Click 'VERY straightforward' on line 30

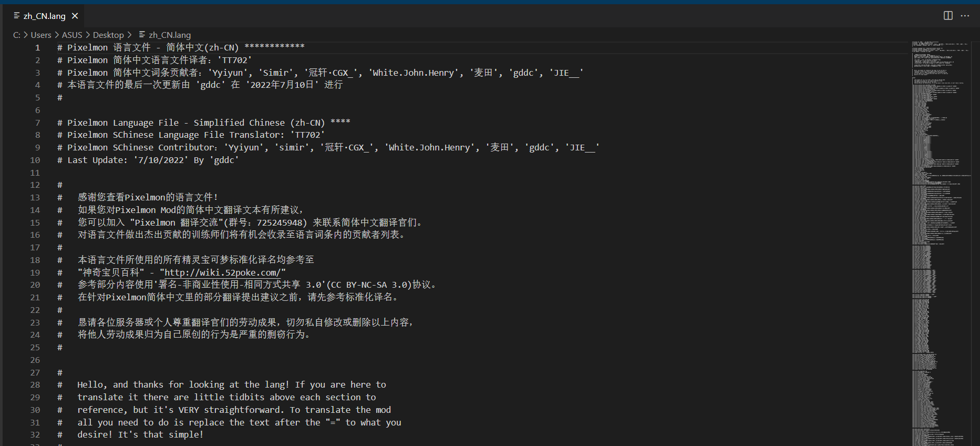tap(230, 410)
